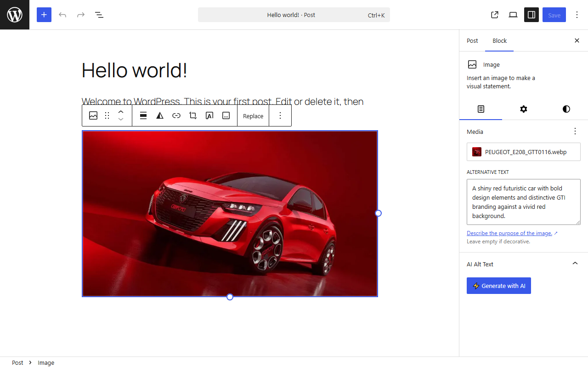
Task: Close the Settings sidebar
Action: (577, 40)
